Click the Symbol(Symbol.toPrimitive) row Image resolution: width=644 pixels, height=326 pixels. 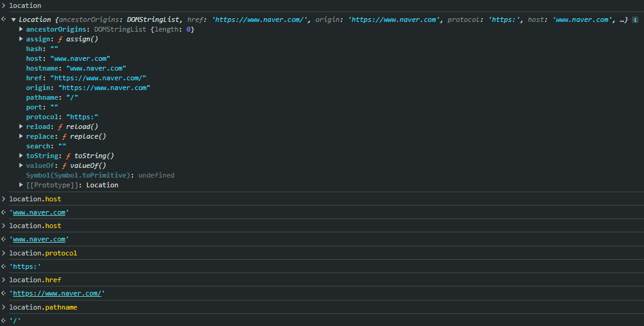pos(100,176)
